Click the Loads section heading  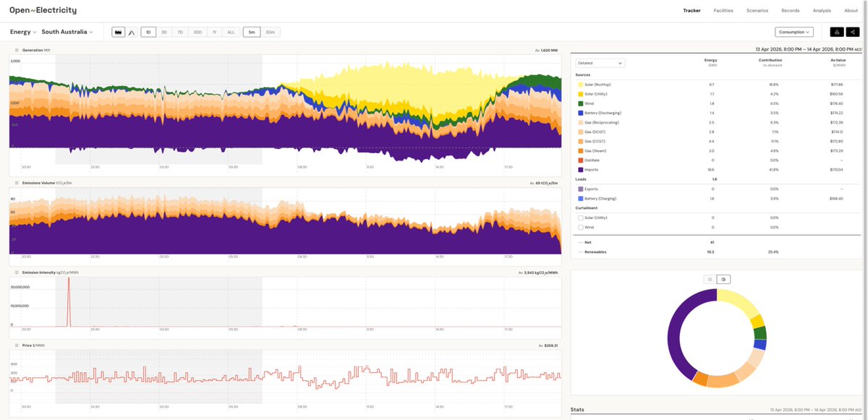pos(581,179)
